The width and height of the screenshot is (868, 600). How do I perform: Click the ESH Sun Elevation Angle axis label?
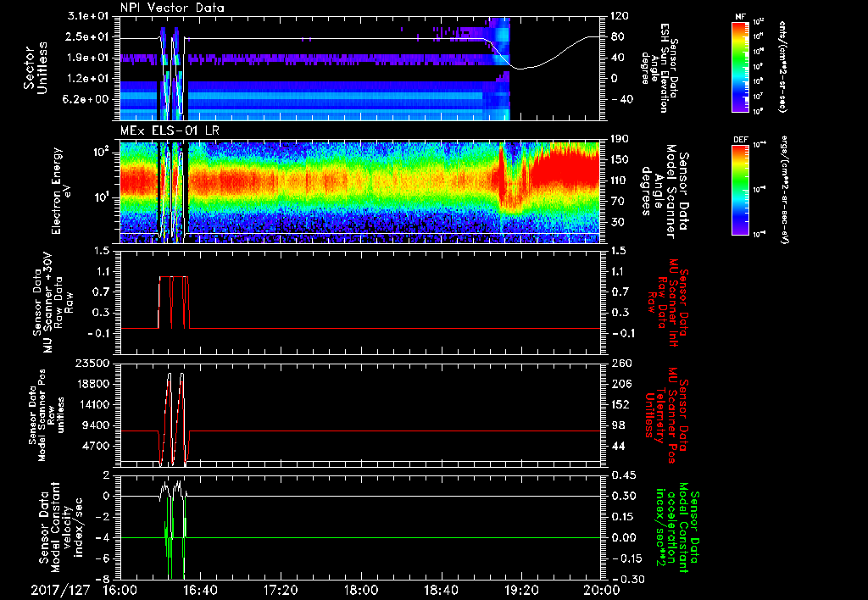click(x=659, y=68)
